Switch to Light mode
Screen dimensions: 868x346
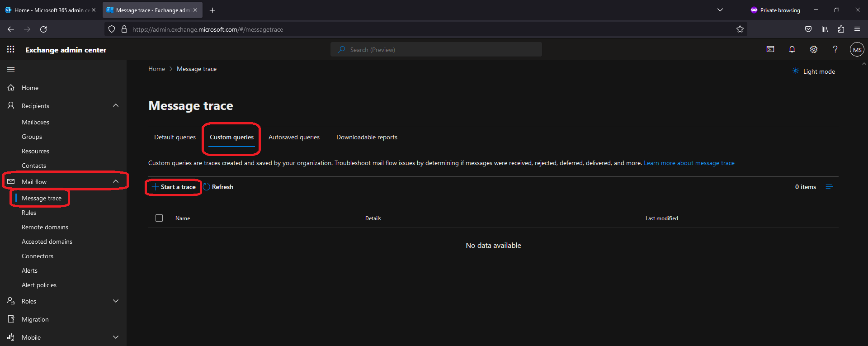tap(814, 71)
